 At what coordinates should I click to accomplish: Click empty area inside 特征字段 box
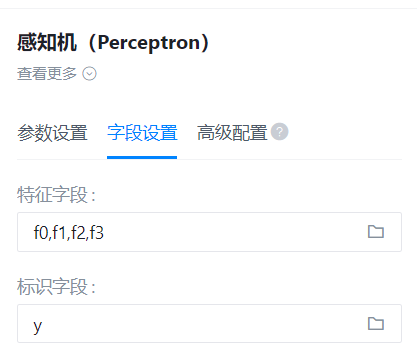point(233,232)
